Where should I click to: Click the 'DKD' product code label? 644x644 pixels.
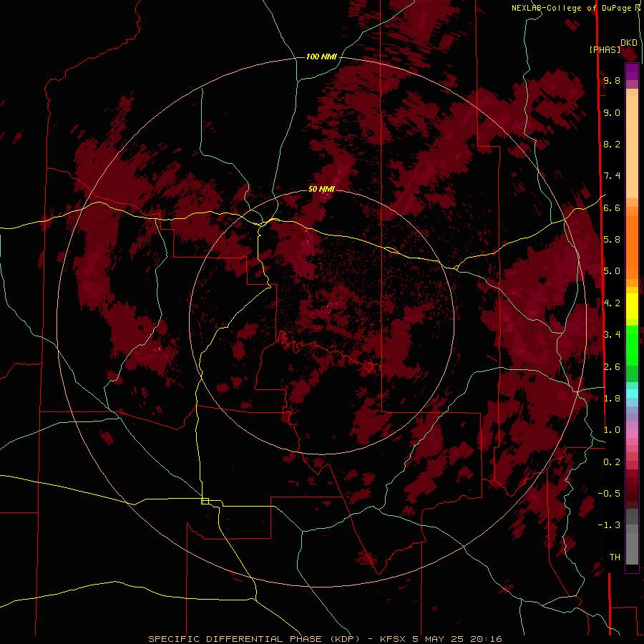629,43
